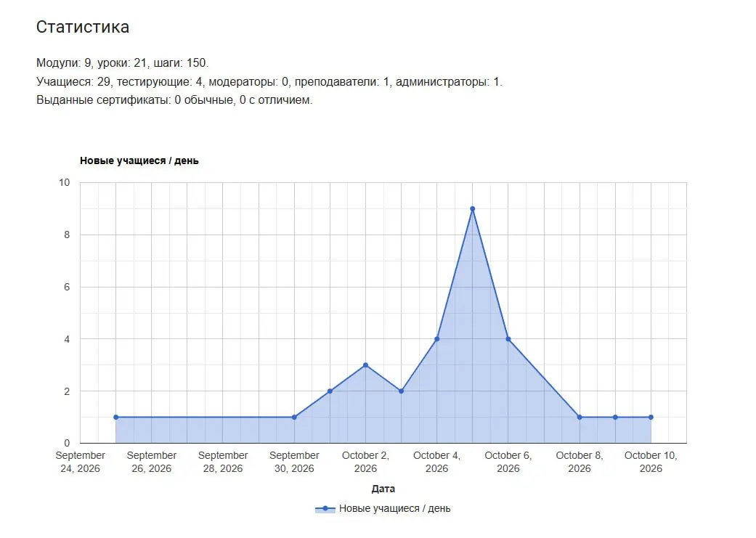Image resolution: width=756 pixels, height=538 pixels.
Task: Click the 'September 30, 2026' axis label
Action: point(294,462)
